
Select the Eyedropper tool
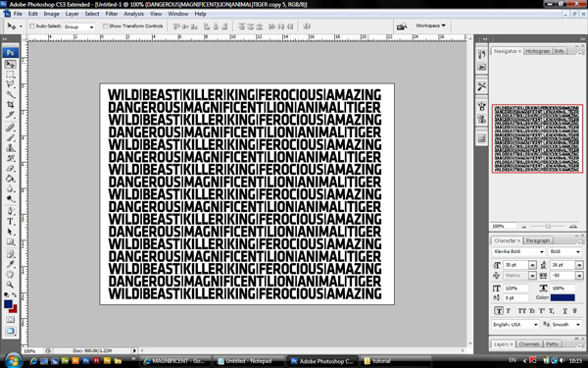pos(10,264)
